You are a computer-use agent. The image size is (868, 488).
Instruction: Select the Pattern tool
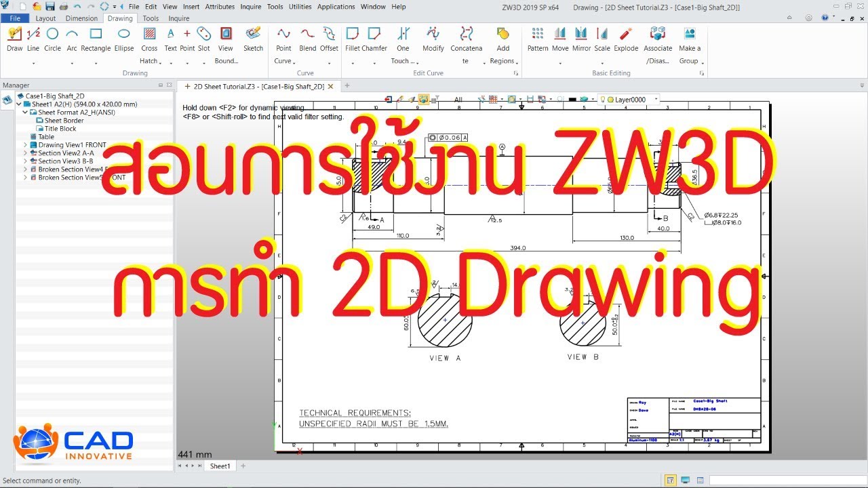click(538, 39)
